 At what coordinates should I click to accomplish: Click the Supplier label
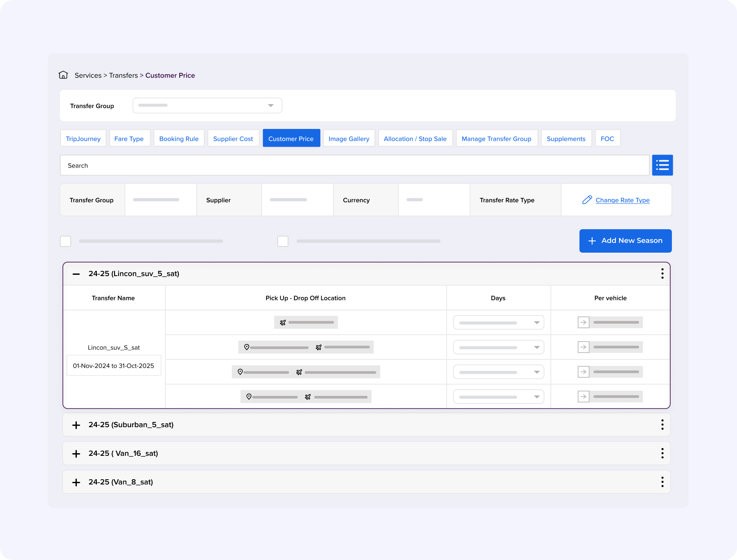pyautogui.click(x=218, y=200)
